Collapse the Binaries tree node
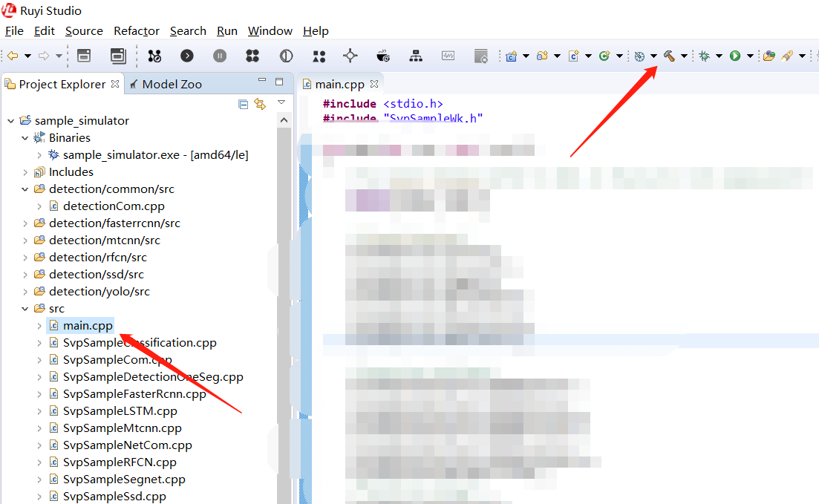 (x=25, y=138)
